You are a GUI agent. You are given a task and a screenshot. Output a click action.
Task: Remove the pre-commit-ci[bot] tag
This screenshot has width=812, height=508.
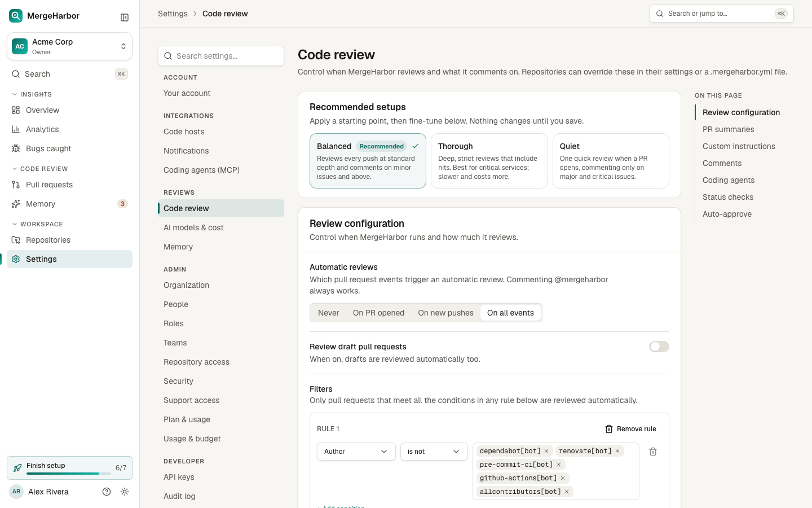(559, 465)
